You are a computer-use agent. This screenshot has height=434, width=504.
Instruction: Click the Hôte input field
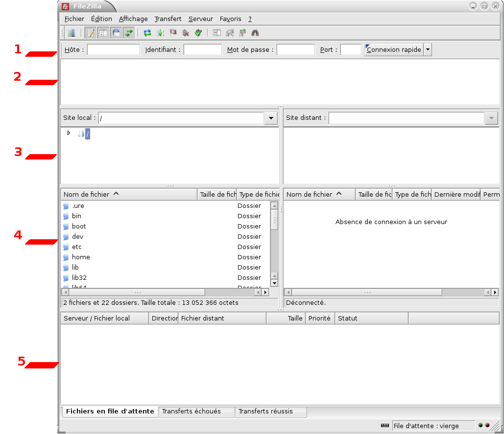(113, 50)
